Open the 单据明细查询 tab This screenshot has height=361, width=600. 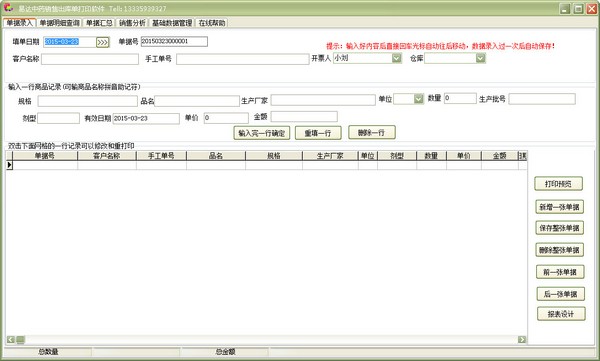[x=60, y=23]
